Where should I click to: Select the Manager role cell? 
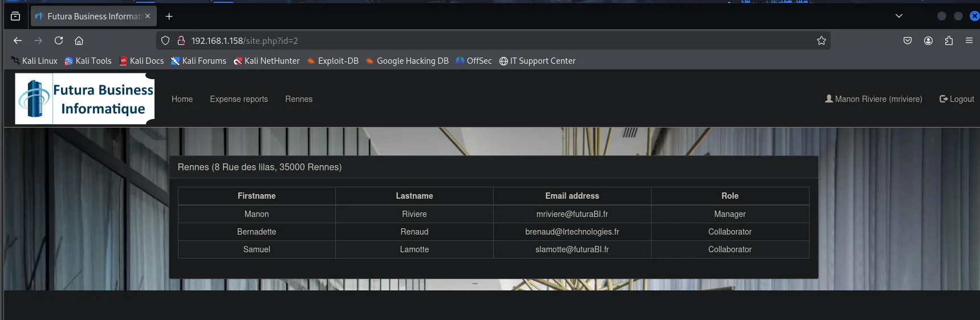pos(730,214)
